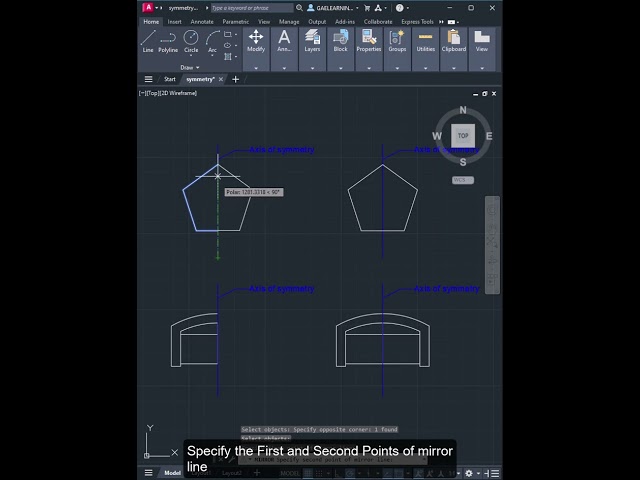Open the Ellipse tool dropdown arrow

[x=236, y=45]
